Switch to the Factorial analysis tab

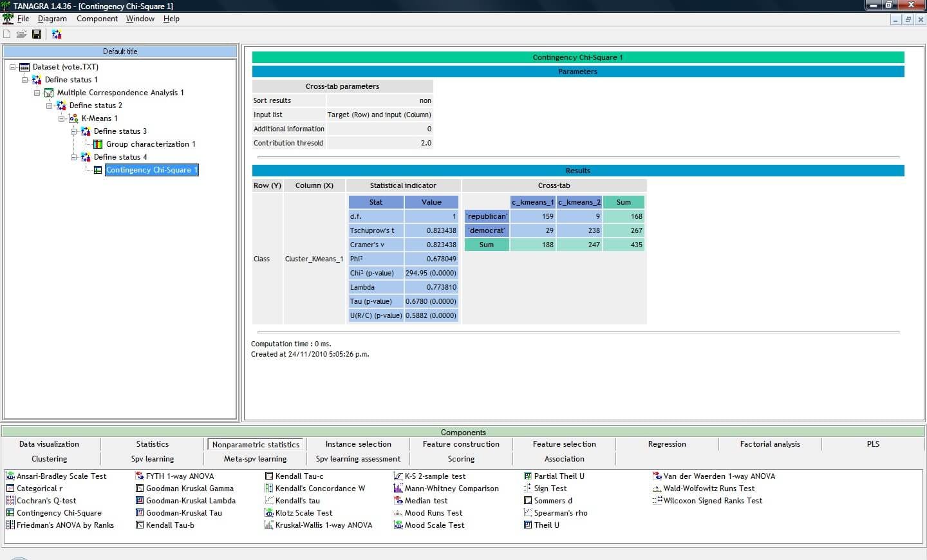769,443
